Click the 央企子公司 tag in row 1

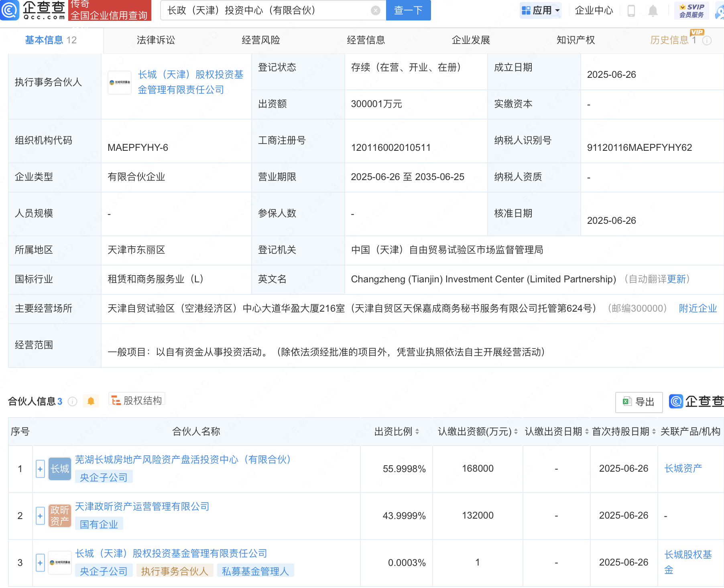[x=104, y=477]
